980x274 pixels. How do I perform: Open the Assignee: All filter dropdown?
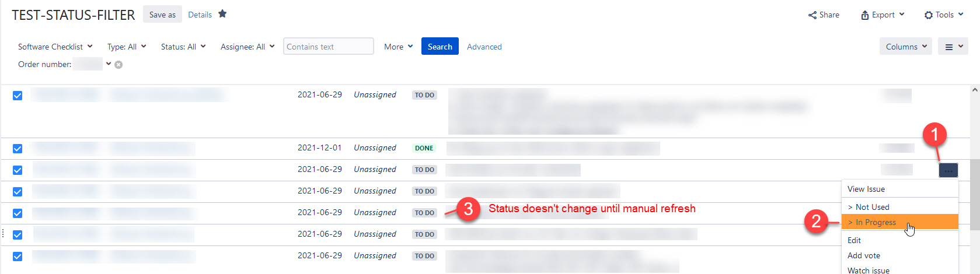tap(247, 47)
